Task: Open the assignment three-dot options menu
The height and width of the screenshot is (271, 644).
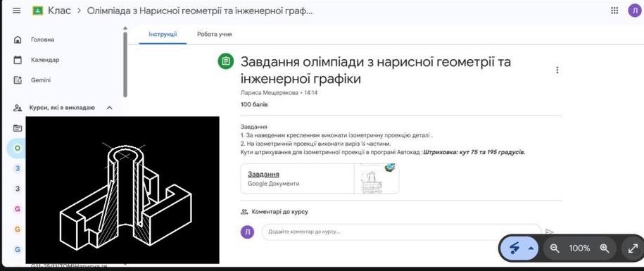Action: [557, 70]
